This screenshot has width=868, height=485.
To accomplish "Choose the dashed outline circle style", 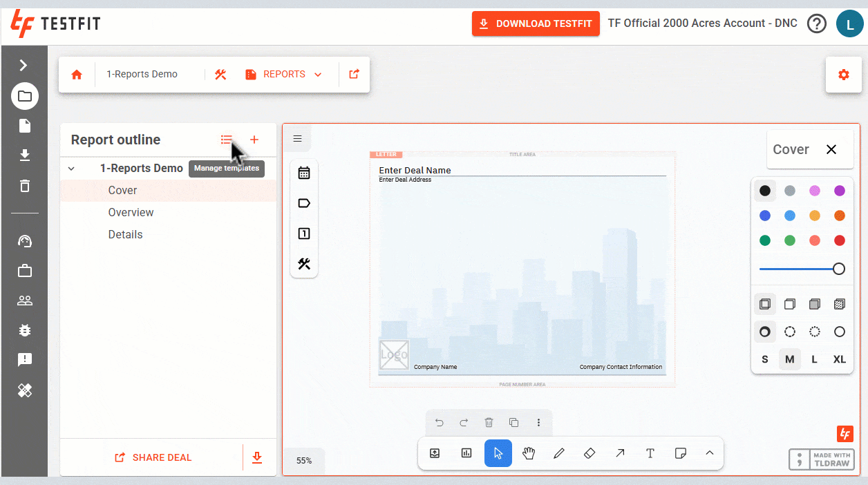I will [x=789, y=332].
